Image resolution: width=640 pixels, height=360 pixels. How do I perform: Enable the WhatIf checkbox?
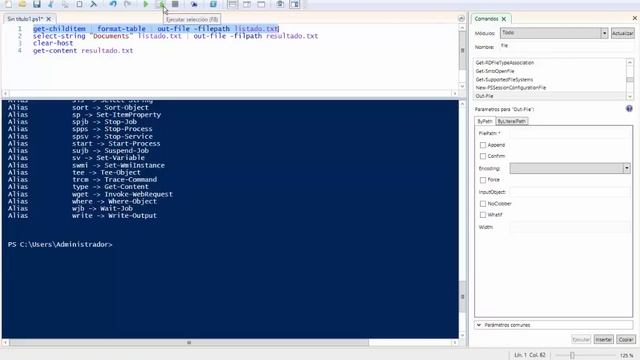[x=483, y=215]
